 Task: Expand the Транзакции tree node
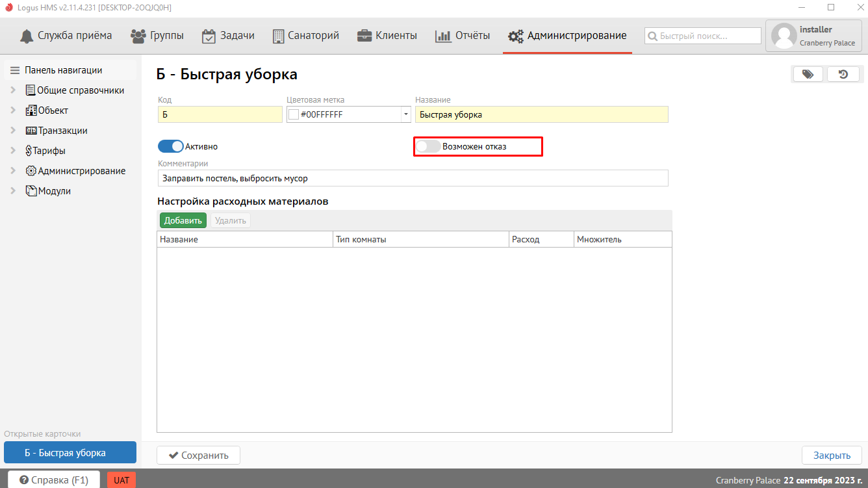click(x=13, y=131)
